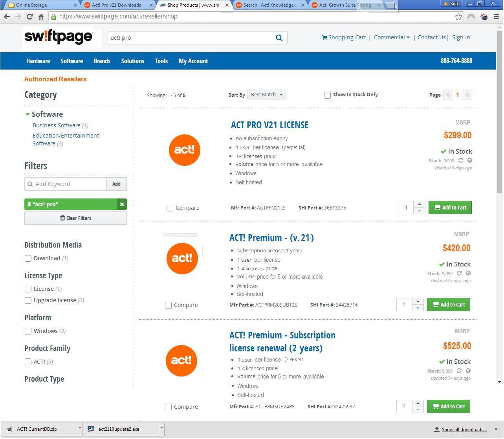Open Solutions menu

[x=133, y=61]
